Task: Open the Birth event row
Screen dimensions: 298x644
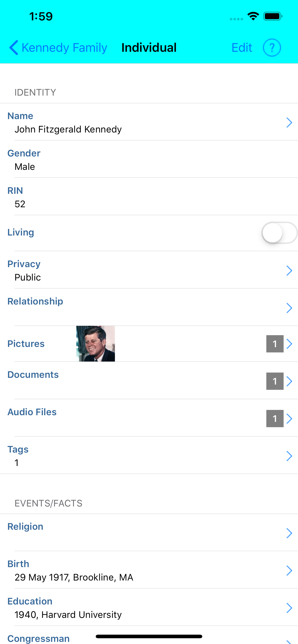Action: [149, 570]
